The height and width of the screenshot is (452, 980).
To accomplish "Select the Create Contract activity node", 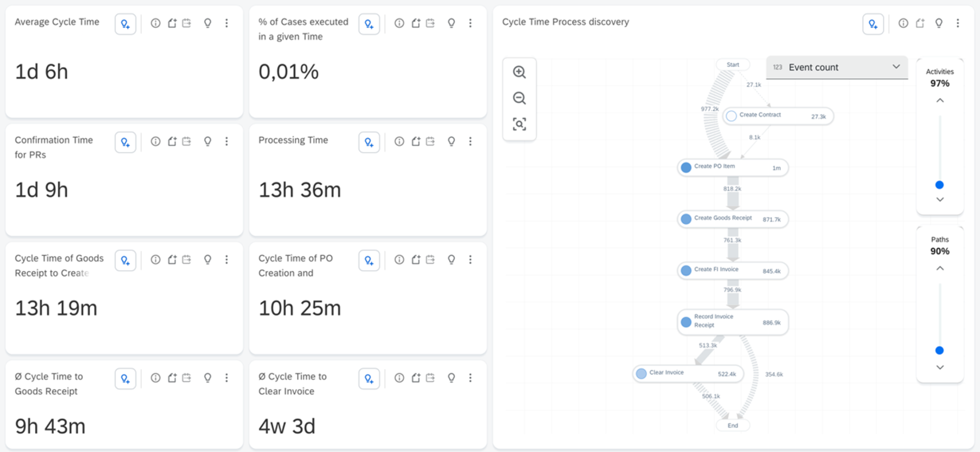I will coord(778,116).
